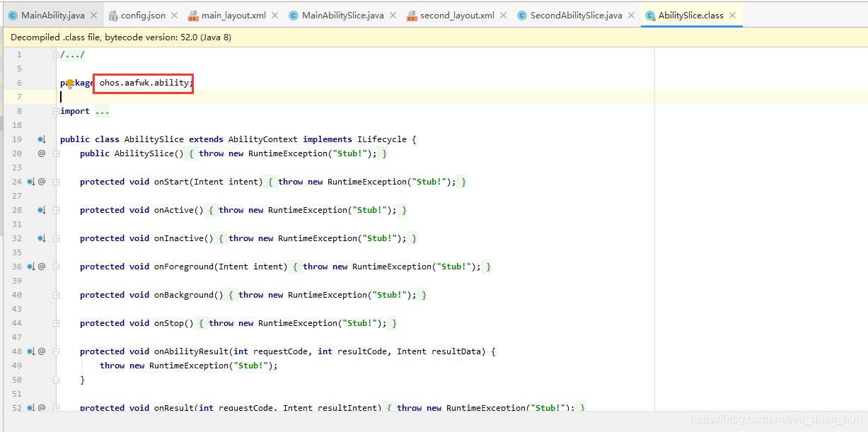The width and height of the screenshot is (868, 432).
Task: Click the ILifecycle interface name
Action: tap(382, 139)
